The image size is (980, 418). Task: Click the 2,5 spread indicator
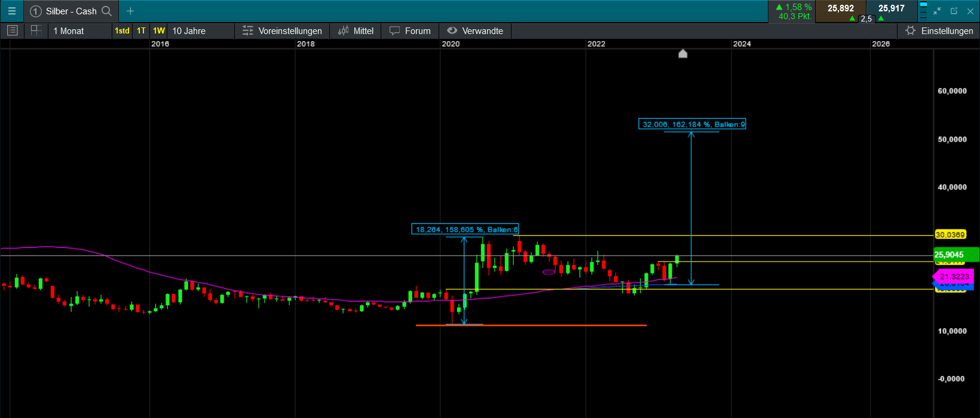coord(866,19)
